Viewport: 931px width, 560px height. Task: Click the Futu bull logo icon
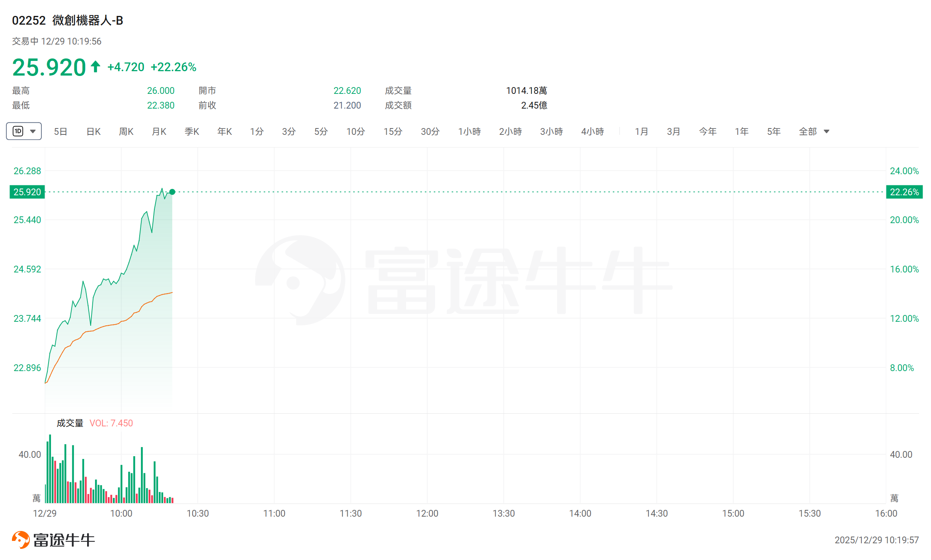tap(21, 540)
